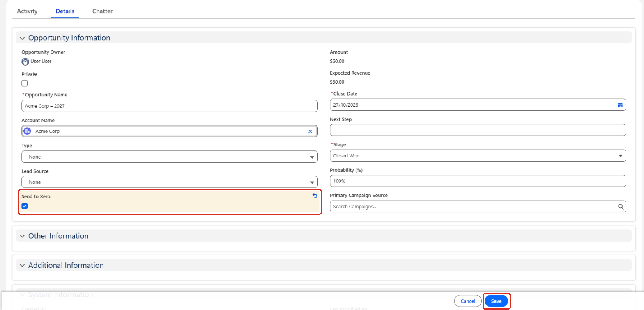Click the Opportunity Owner avatar icon
Screen dimensions: 644x310
tap(25, 62)
